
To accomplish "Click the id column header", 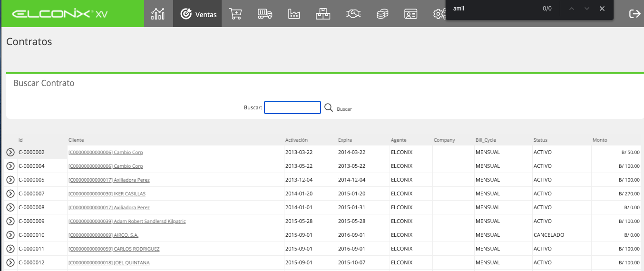I will click(x=20, y=140).
